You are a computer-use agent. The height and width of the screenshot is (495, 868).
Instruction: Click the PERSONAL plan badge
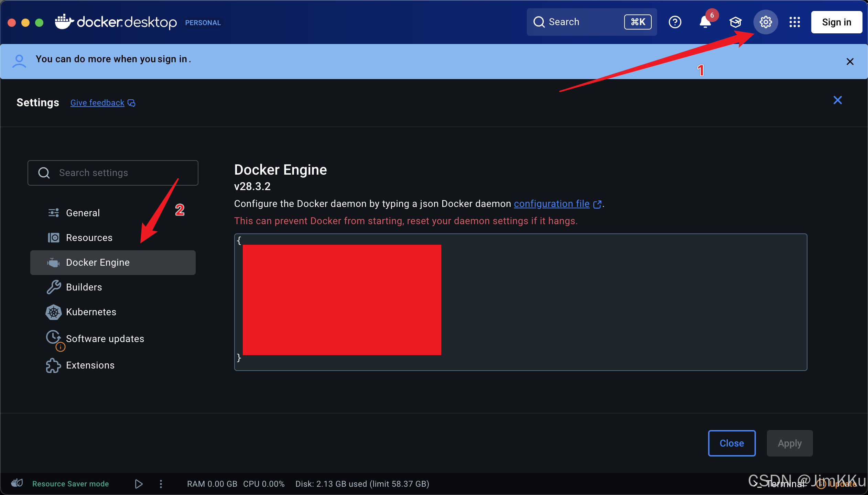click(x=203, y=23)
